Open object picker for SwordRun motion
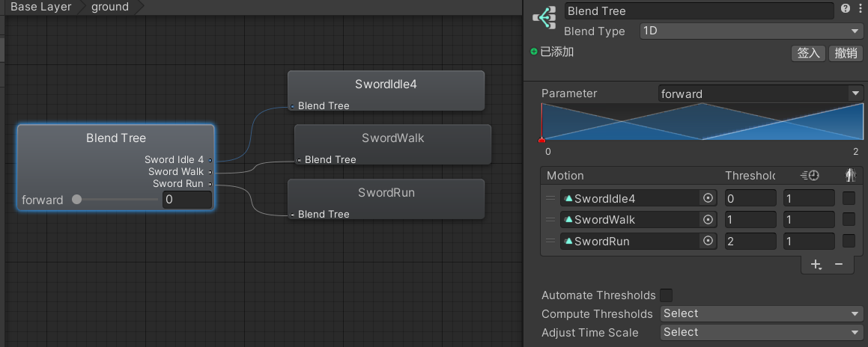Screen dimensions: 868x347 (708, 242)
